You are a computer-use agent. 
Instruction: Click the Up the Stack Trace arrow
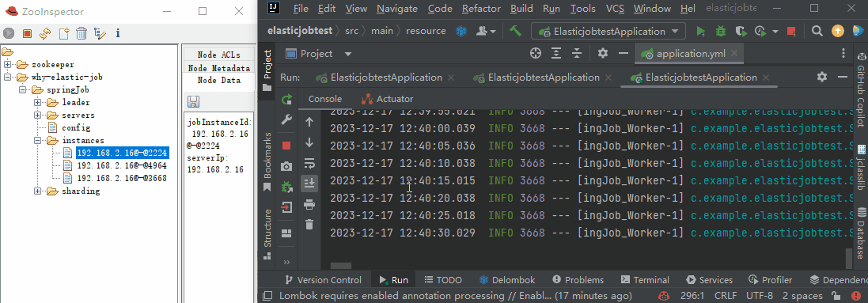coord(309,123)
